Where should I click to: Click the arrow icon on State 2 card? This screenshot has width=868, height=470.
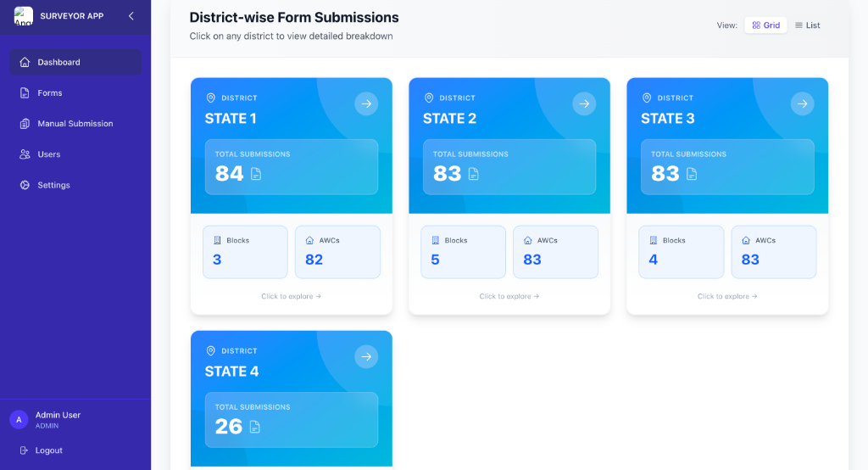(x=584, y=104)
